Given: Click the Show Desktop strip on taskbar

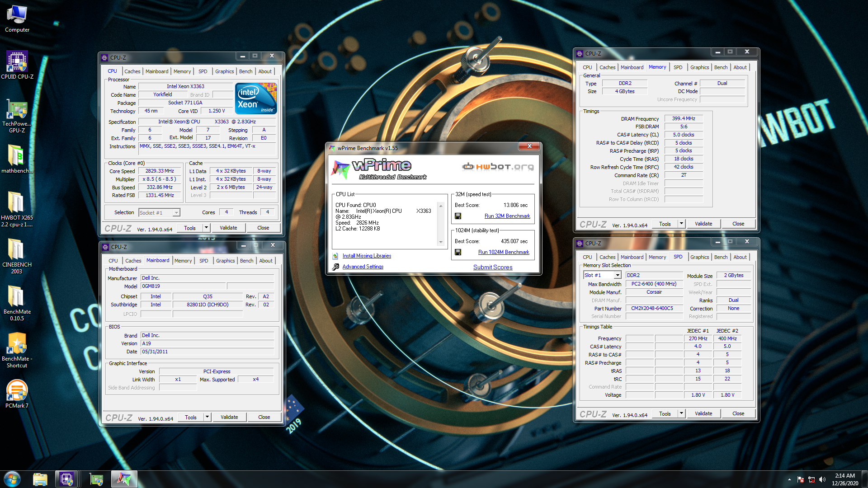Looking at the screenshot, I should click(x=864, y=479).
